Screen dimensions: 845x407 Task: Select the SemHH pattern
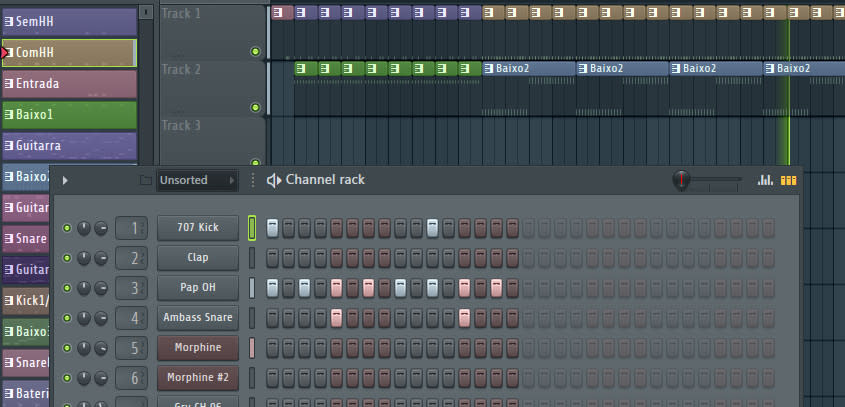point(70,22)
